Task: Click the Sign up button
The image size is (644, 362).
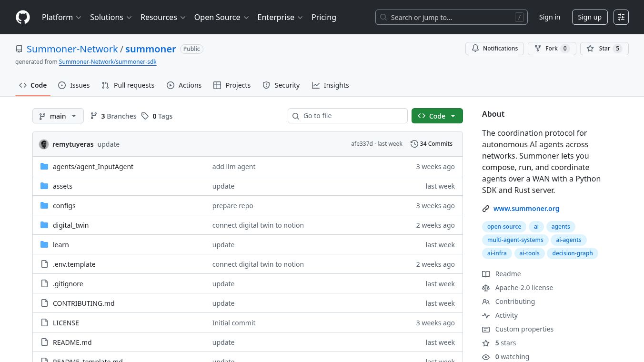Action: pos(589,17)
